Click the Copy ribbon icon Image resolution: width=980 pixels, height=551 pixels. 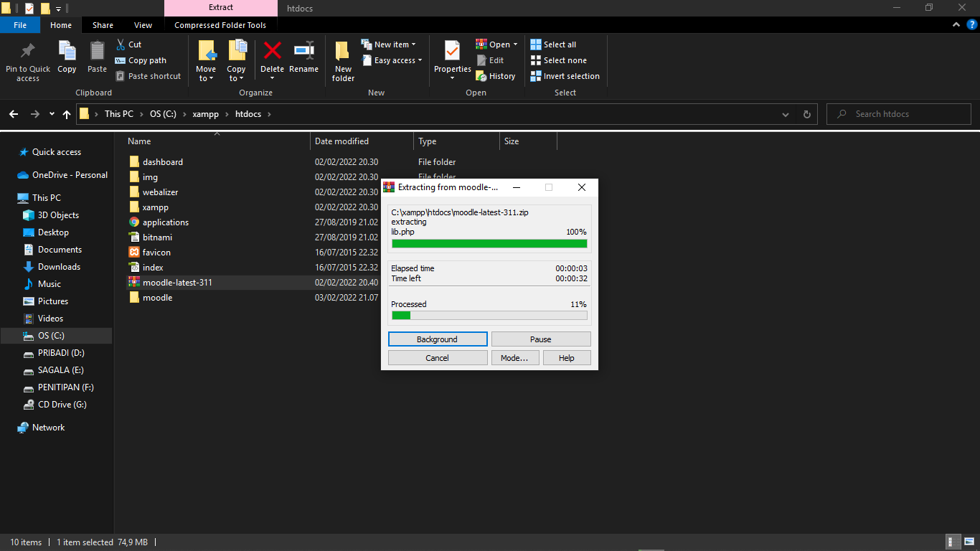(x=67, y=51)
